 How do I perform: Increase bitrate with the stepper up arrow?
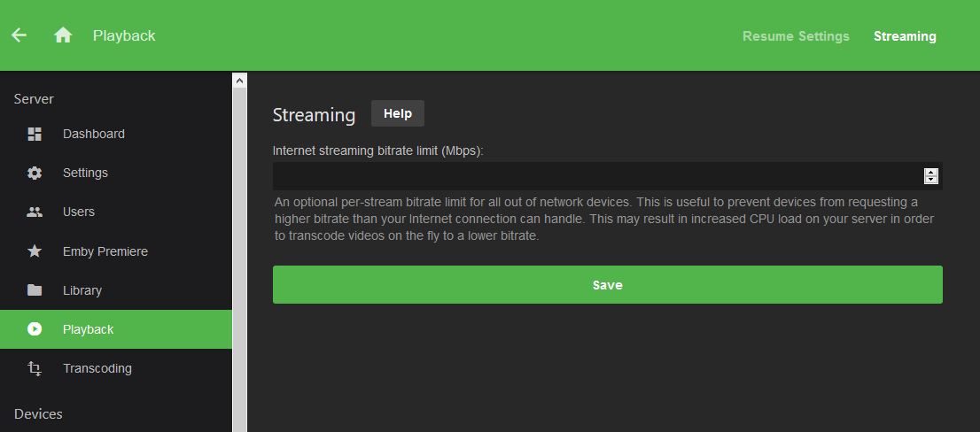click(930, 173)
